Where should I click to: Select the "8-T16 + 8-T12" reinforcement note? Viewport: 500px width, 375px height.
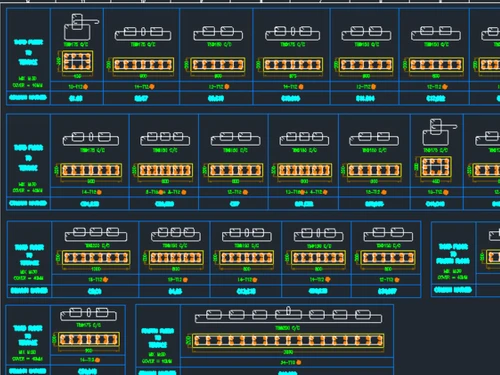[x=166, y=192]
